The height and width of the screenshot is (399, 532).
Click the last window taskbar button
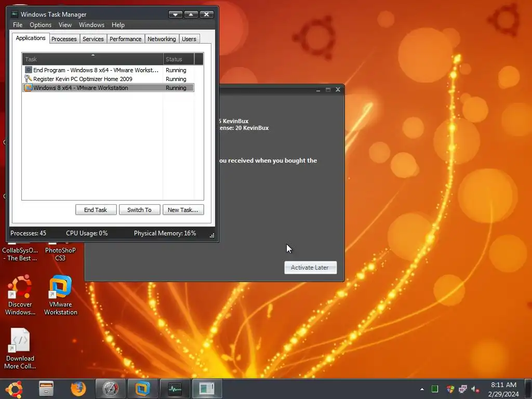(207, 389)
